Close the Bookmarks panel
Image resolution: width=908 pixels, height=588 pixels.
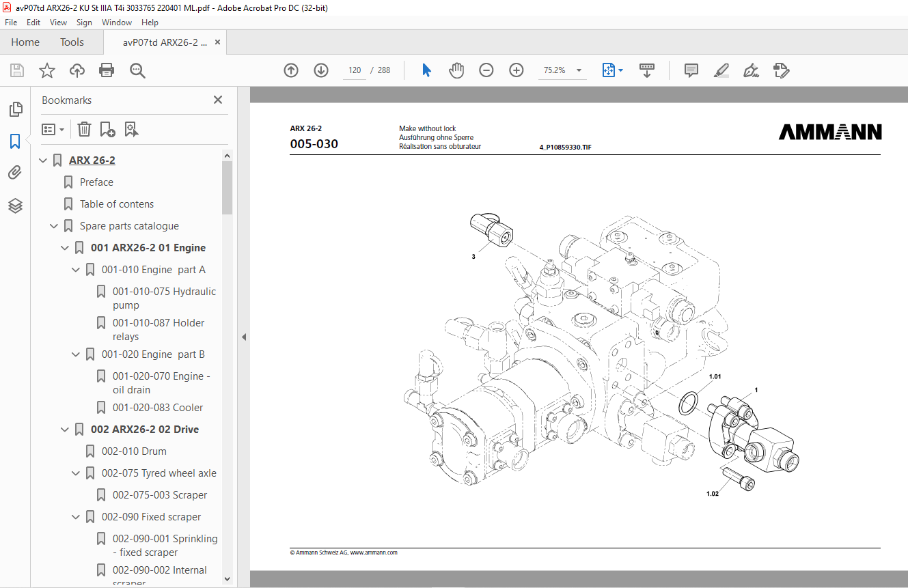[218, 100]
